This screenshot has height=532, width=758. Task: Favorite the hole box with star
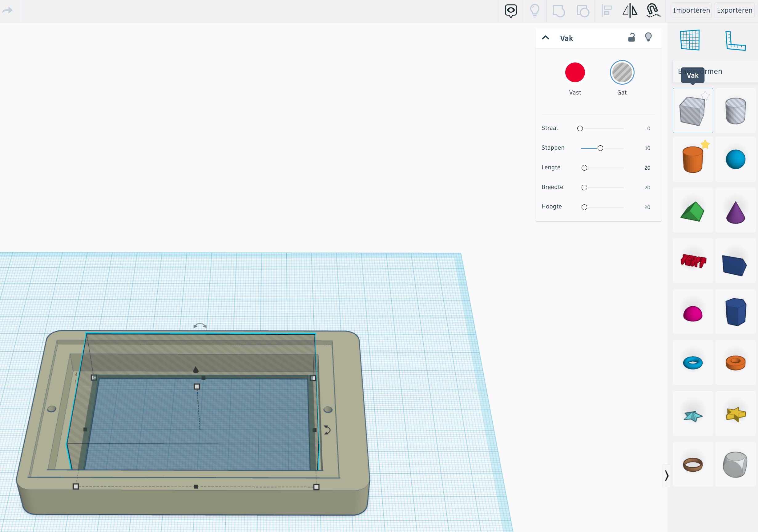tap(705, 95)
